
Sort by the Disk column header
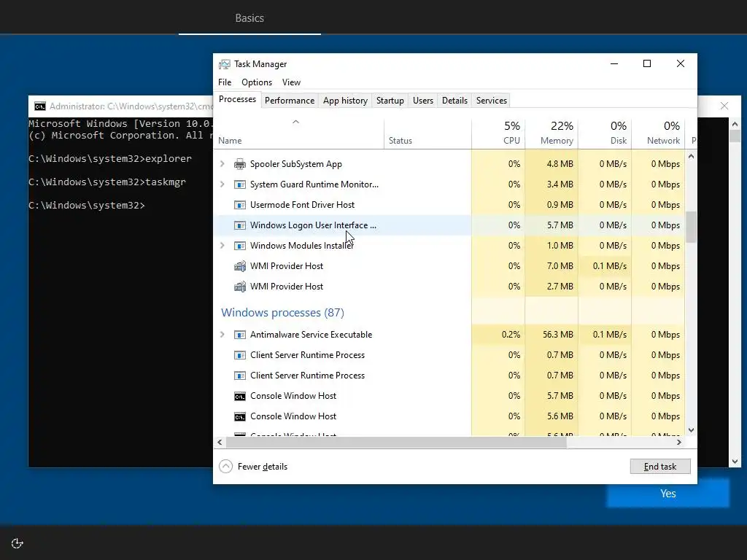[x=605, y=133]
